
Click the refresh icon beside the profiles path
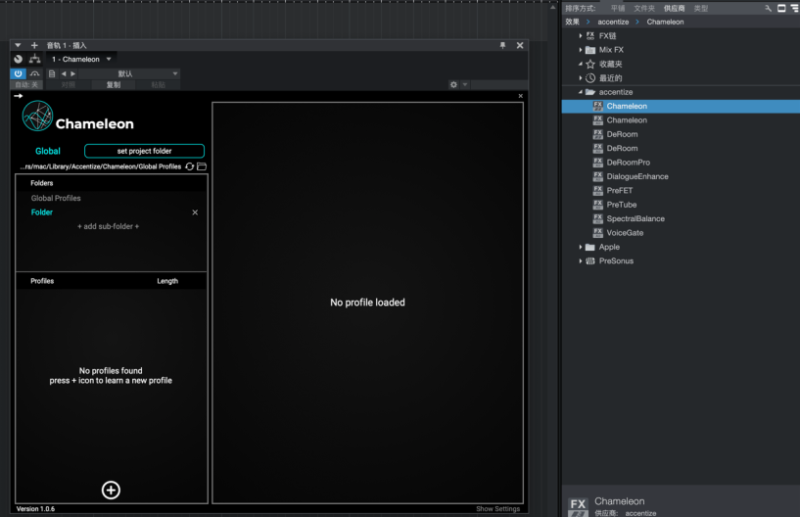[189, 166]
